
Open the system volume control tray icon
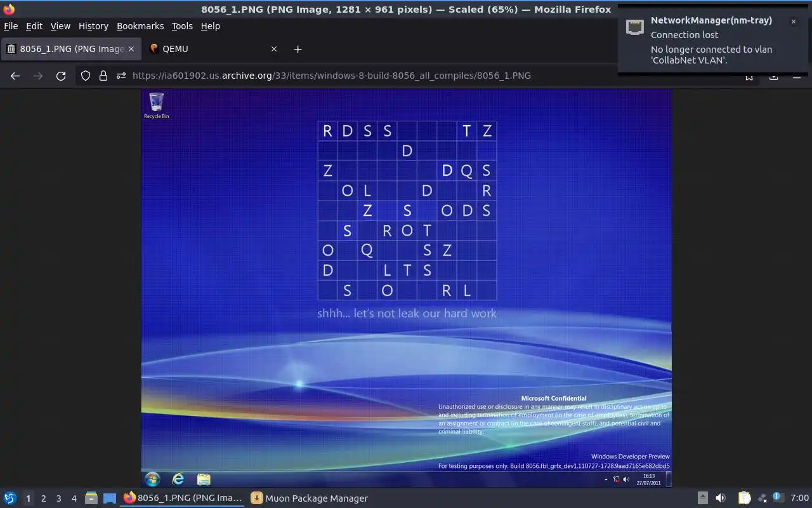pyautogui.click(x=721, y=498)
